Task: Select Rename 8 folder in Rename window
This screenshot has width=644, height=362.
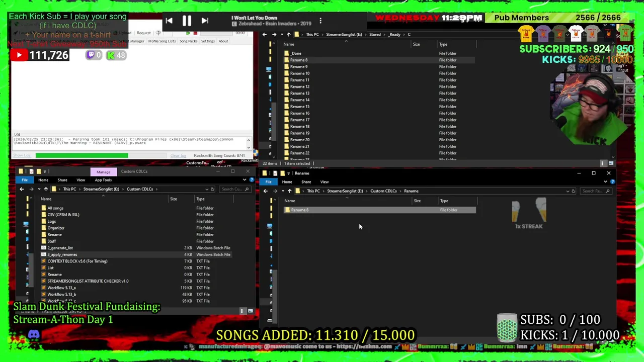Action: point(379,210)
